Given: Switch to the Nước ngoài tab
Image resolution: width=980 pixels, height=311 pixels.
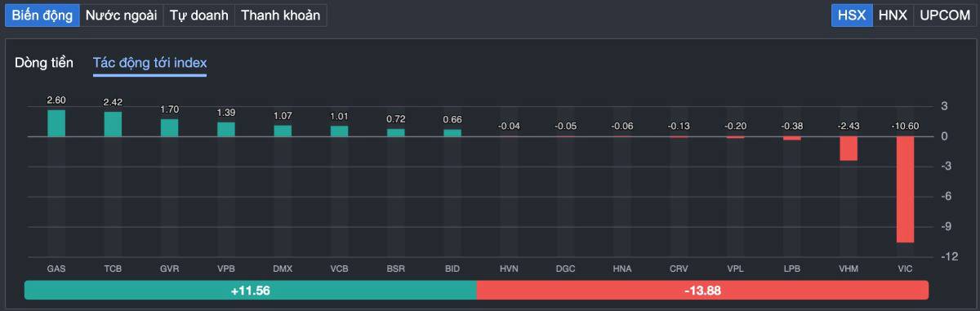Looking at the screenshot, I should 121,15.
